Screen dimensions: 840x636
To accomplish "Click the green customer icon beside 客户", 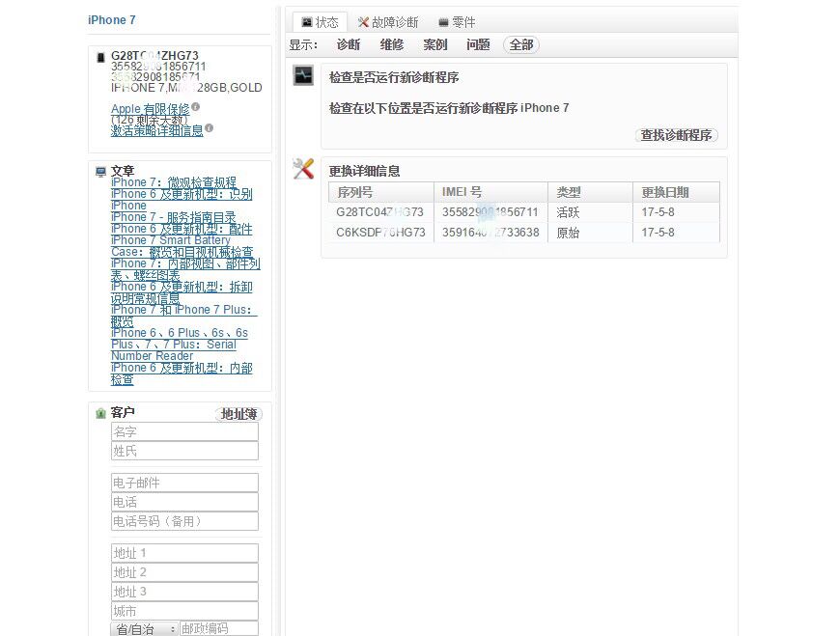I will tap(101, 413).
